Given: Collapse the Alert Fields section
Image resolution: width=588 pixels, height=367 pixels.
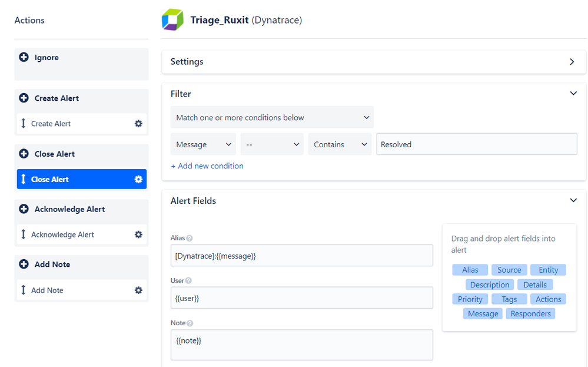Looking at the screenshot, I should [573, 200].
